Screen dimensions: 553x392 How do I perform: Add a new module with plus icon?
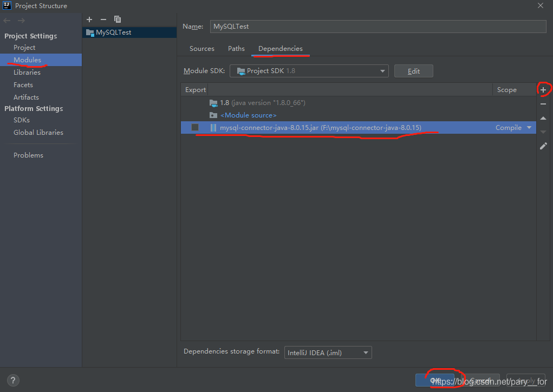(x=89, y=19)
